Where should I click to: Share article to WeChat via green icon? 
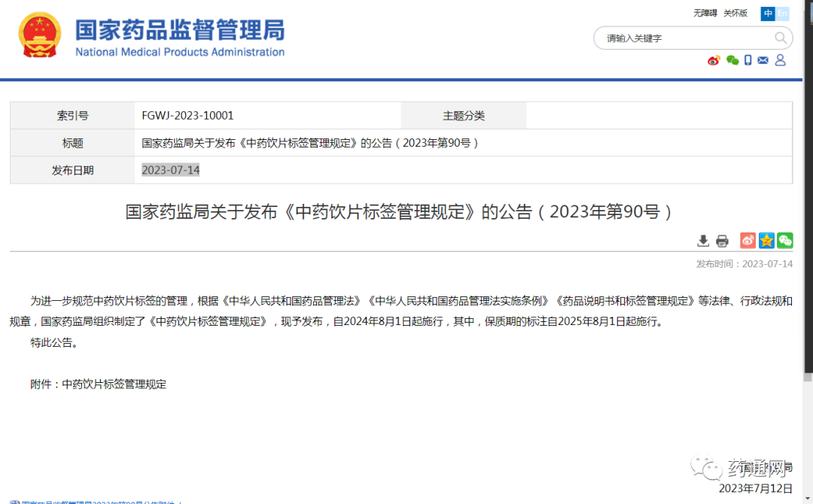tap(785, 241)
